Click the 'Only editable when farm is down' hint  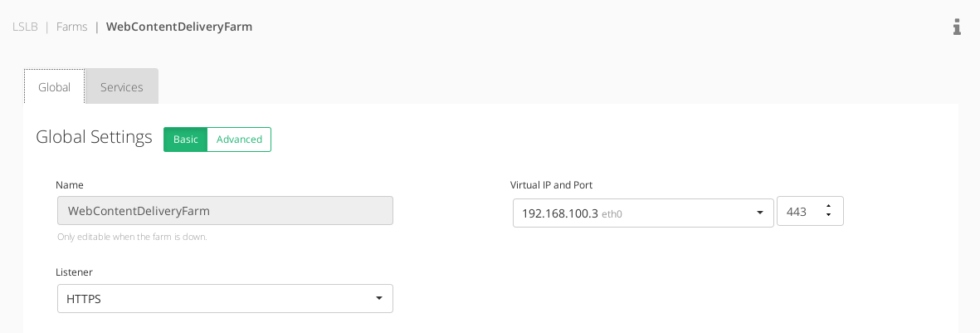coord(132,238)
